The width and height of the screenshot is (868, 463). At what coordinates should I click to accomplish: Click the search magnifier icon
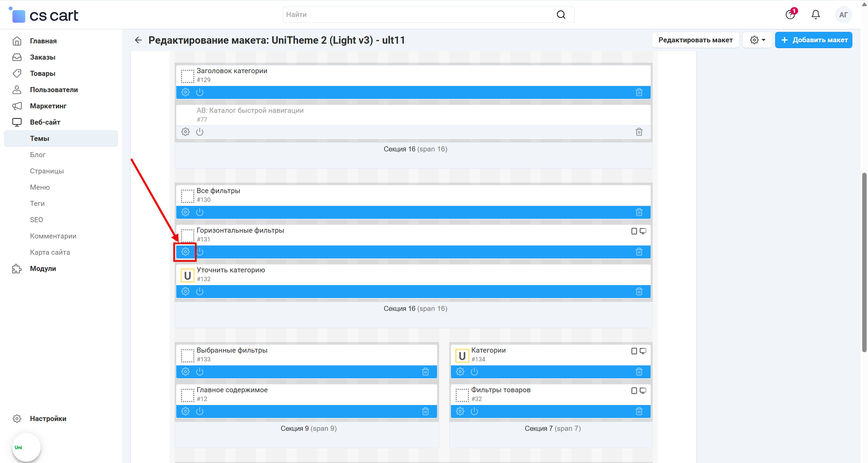pos(561,15)
